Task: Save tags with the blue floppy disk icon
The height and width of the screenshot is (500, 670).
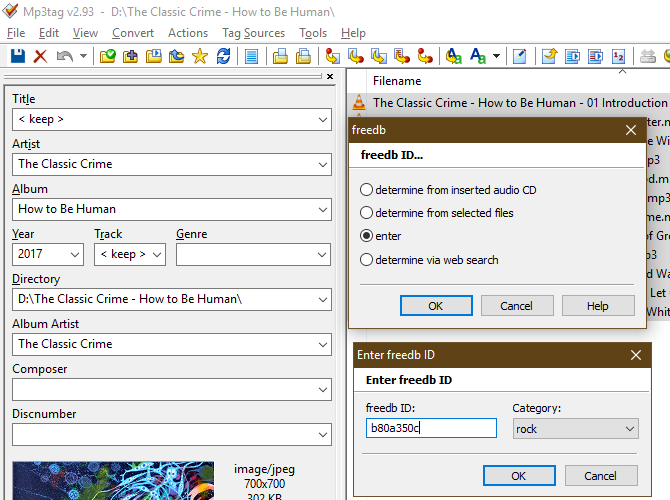Action: [18, 56]
